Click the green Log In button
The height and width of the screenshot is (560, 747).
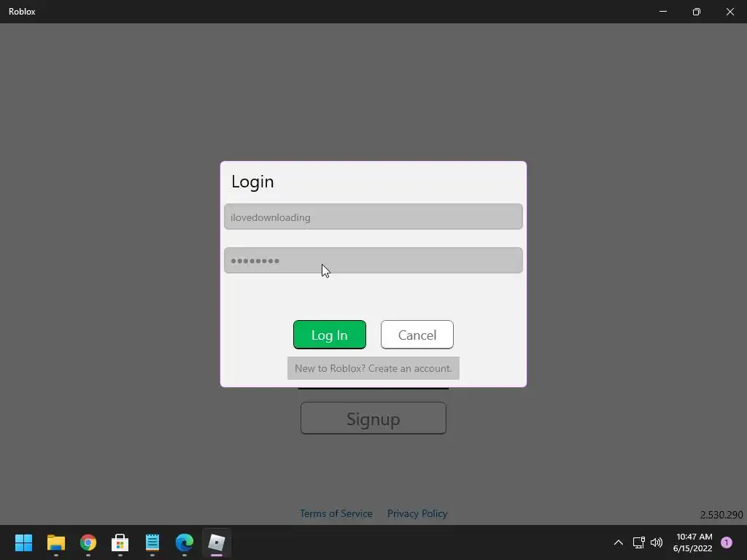(329, 335)
